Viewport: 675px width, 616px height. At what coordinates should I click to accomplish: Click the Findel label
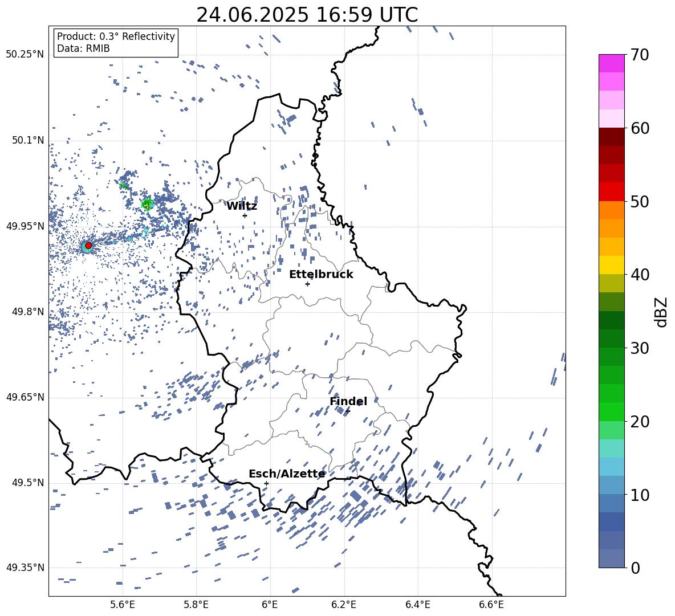click(348, 401)
